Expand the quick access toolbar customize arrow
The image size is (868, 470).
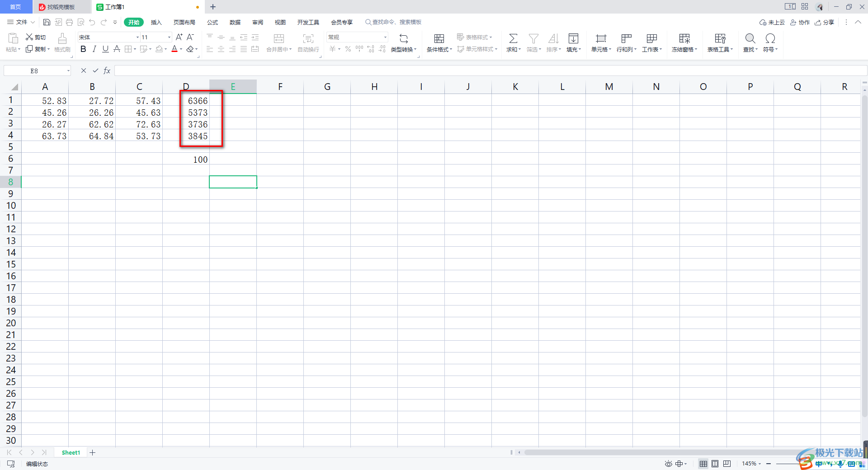coord(115,22)
